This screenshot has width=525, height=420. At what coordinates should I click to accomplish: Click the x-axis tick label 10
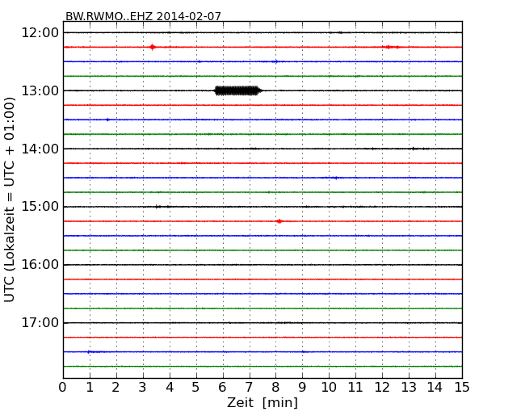pos(329,387)
